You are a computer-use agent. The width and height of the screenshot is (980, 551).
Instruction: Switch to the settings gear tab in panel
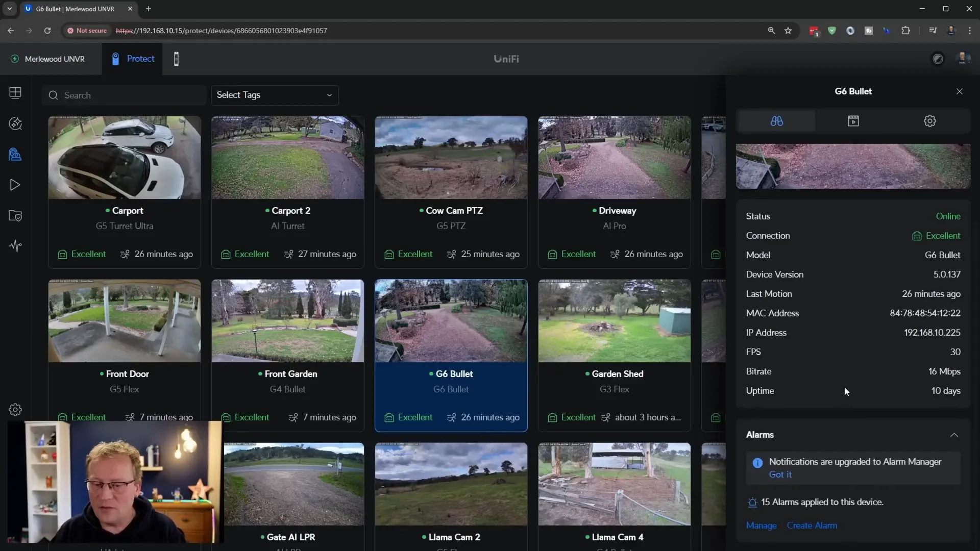pos(930,121)
